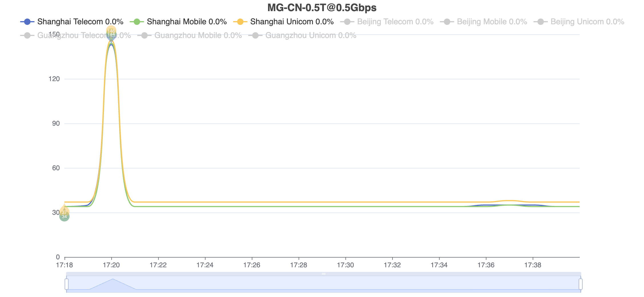This screenshot has width=644, height=297.
Task: Enable the Beijing Mobile legend marker
Action: click(447, 22)
